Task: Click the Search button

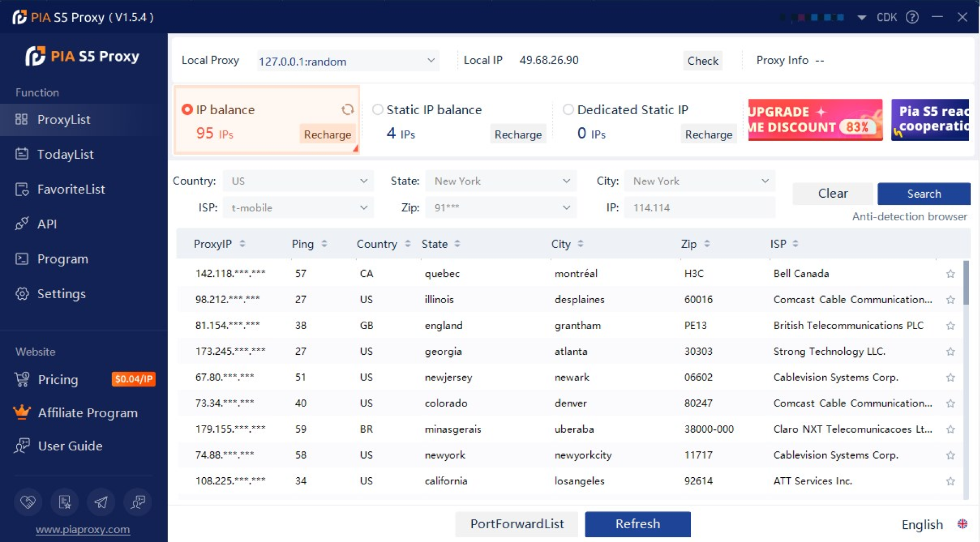Action: pyautogui.click(x=924, y=193)
